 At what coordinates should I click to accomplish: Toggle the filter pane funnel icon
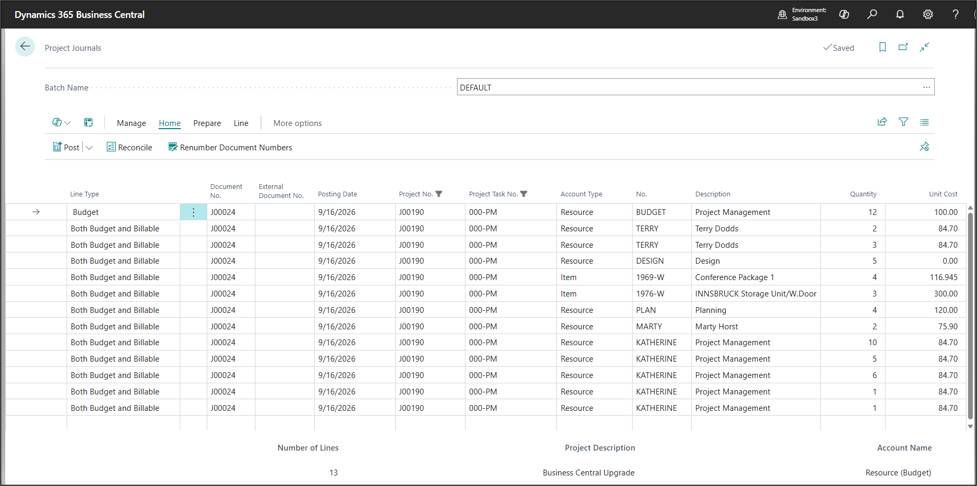(x=903, y=123)
